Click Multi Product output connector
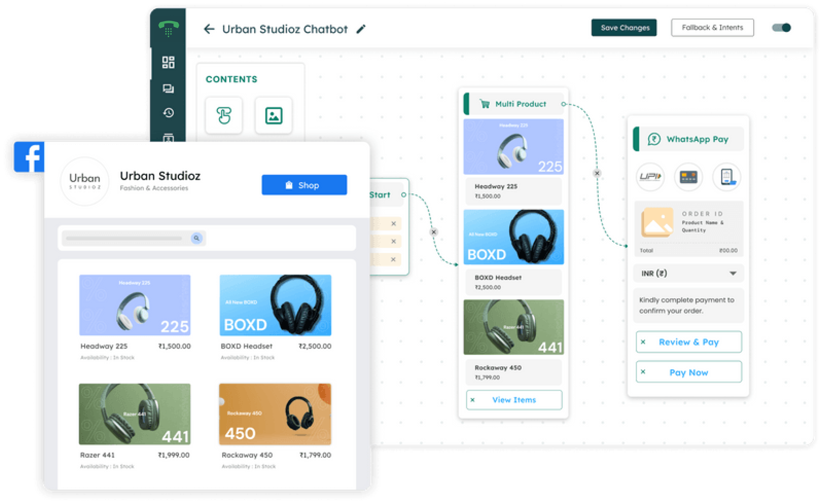823x504 pixels. 563,104
